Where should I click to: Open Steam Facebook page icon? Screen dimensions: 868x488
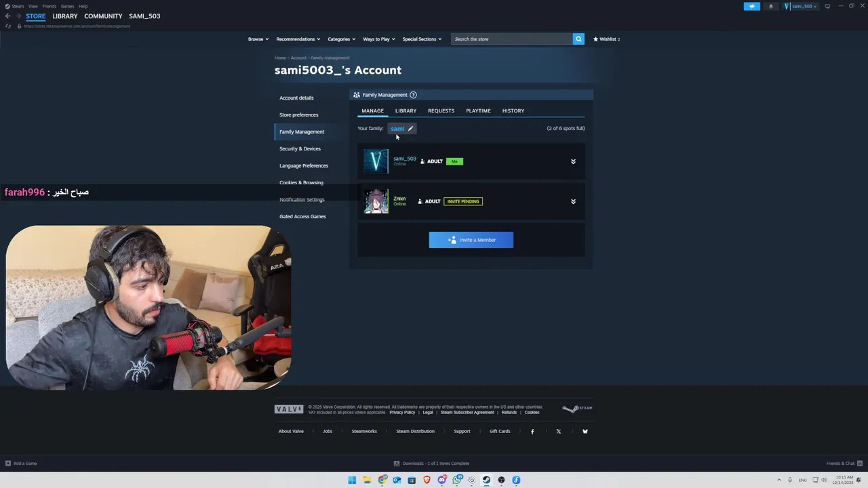[532, 431]
